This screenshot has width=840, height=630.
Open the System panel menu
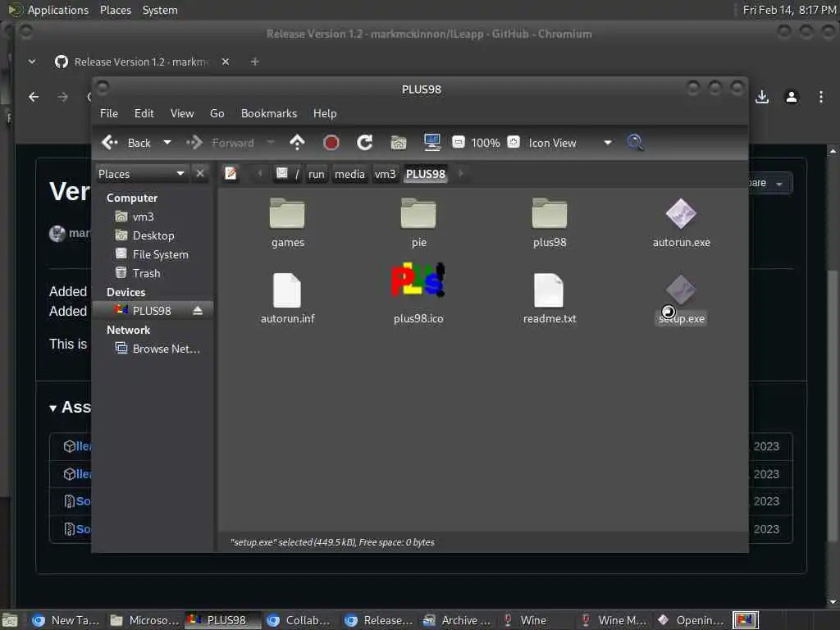(x=160, y=10)
